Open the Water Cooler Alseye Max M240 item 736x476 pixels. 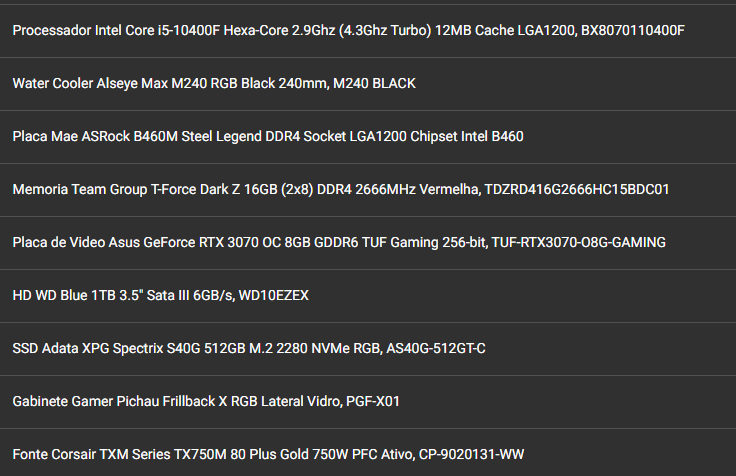[x=368, y=84]
